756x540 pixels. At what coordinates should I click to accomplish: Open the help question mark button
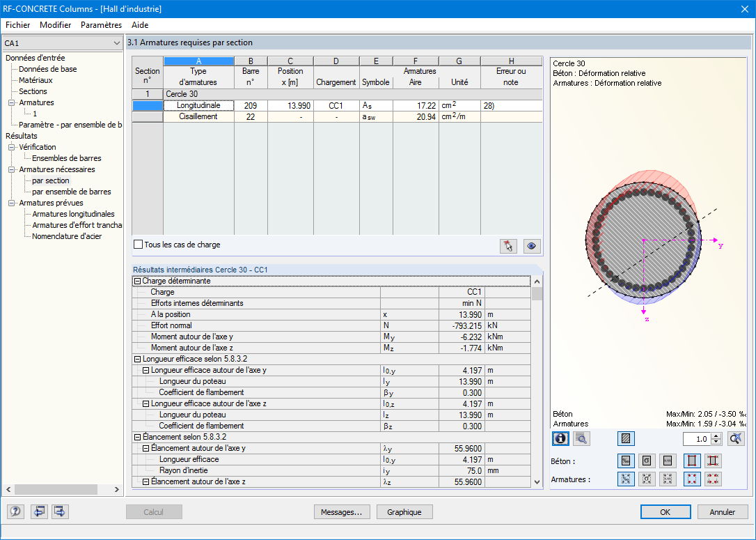coord(15,511)
